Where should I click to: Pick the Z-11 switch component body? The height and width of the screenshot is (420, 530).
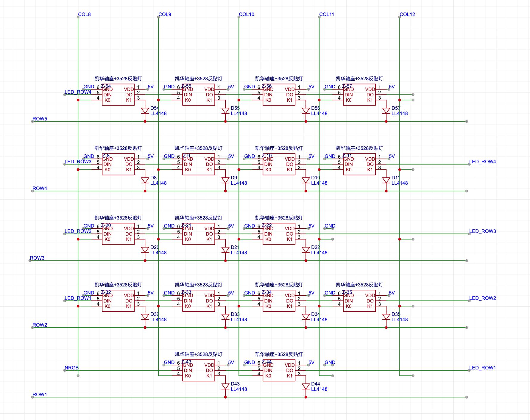click(x=359, y=164)
